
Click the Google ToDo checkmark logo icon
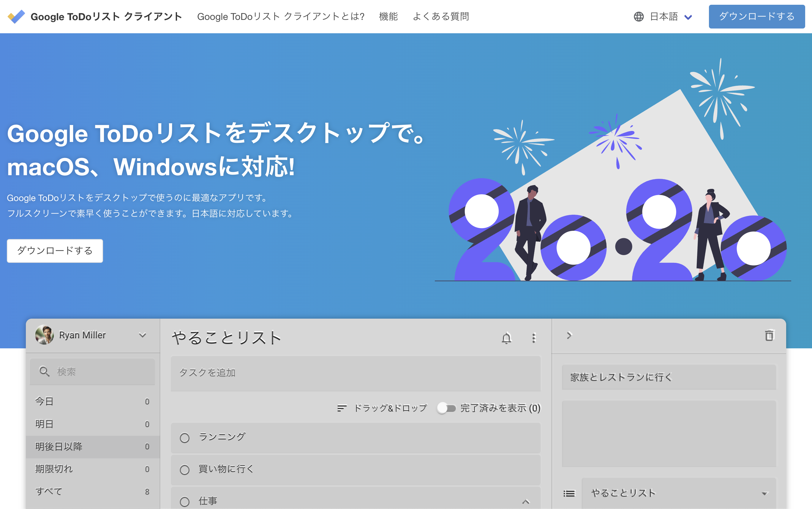pyautogui.click(x=16, y=17)
